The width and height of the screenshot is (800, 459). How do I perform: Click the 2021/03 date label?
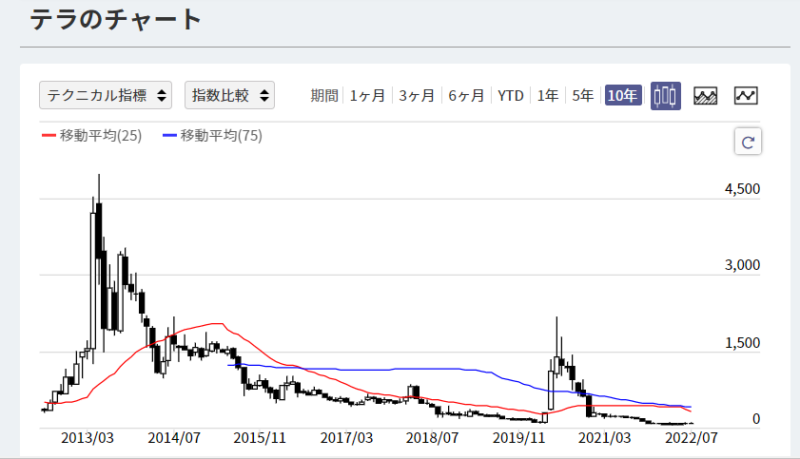tap(605, 438)
